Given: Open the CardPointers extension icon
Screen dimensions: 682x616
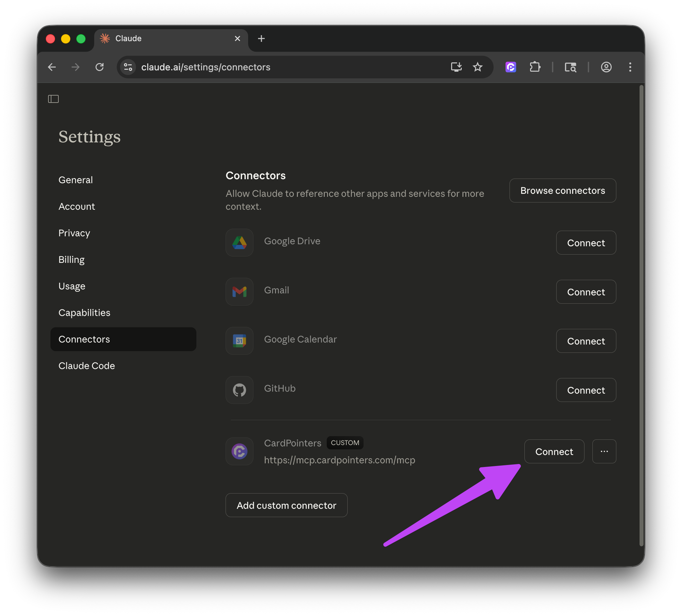Looking at the screenshot, I should tap(511, 67).
